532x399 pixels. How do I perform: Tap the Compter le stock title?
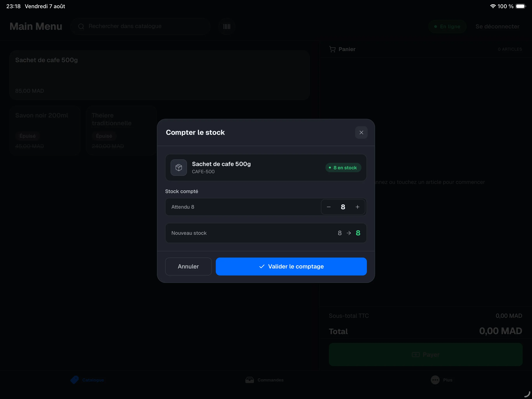point(195,132)
